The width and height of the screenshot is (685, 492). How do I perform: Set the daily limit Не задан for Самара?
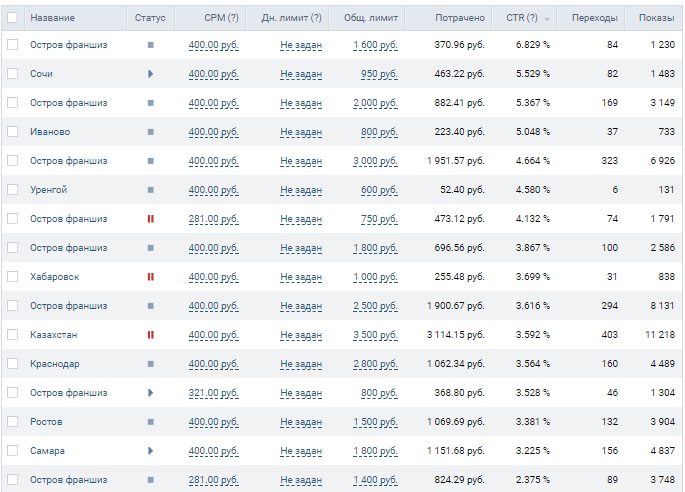tap(301, 451)
